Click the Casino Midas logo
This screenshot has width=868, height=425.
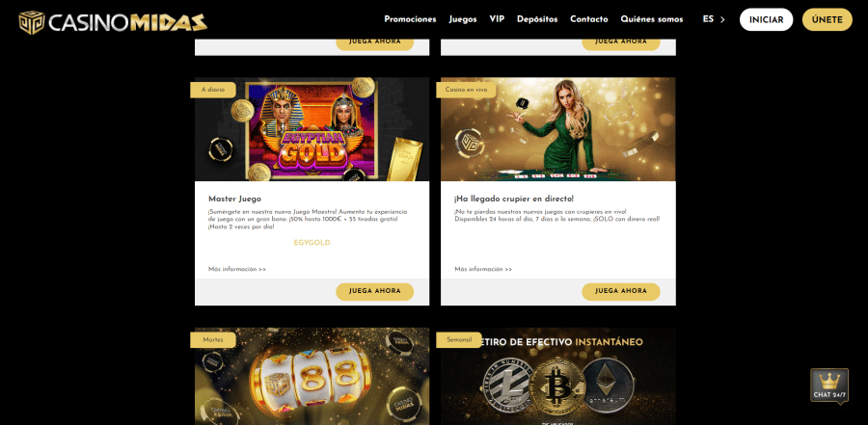click(x=113, y=22)
